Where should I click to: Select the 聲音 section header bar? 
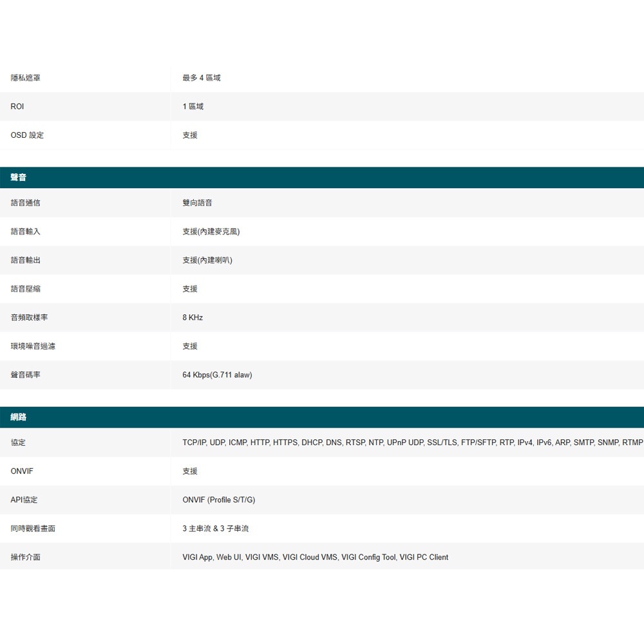(x=17, y=177)
